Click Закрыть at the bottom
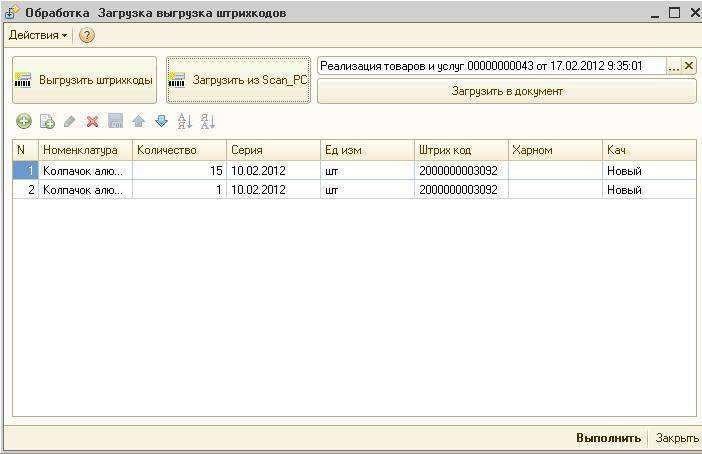 click(676, 438)
